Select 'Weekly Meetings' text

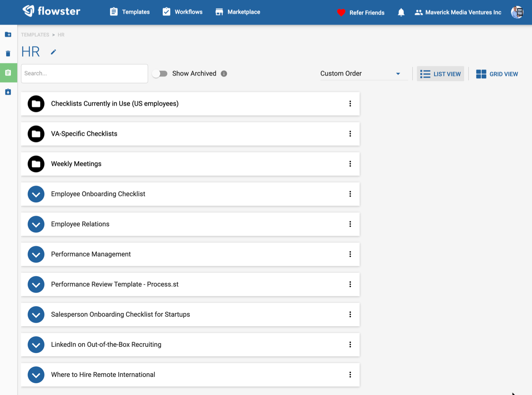click(x=76, y=164)
